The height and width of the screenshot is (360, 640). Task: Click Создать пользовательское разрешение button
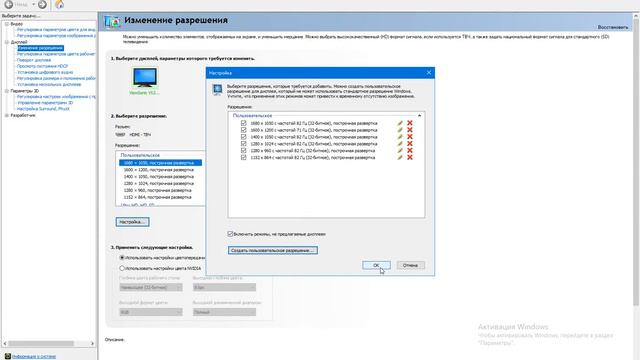tap(273, 250)
